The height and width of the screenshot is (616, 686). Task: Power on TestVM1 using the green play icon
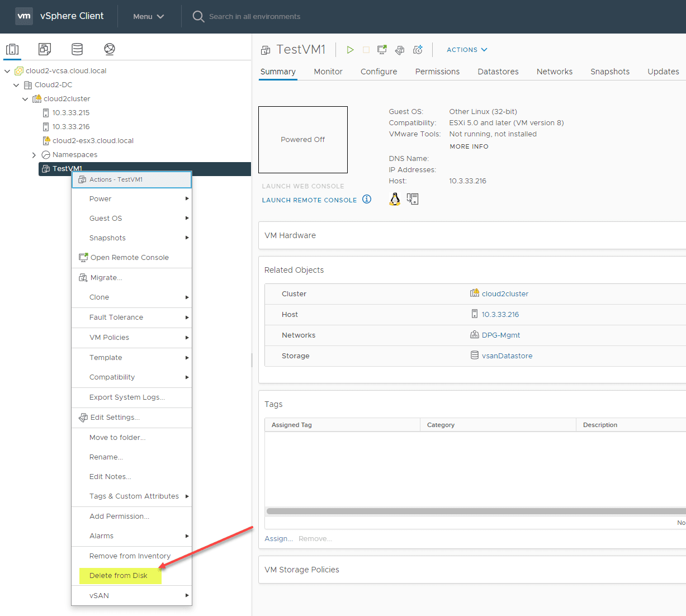pyautogui.click(x=350, y=50)
